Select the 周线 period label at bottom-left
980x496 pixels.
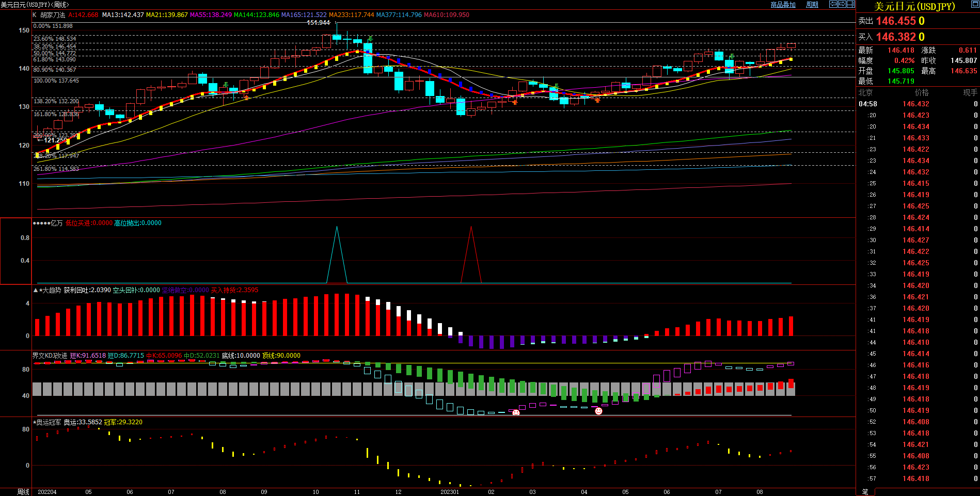[x=23, y=492]
